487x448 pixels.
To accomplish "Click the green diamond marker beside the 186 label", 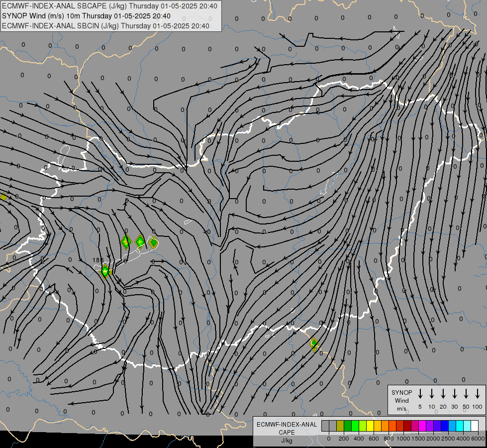I will 105,271.
